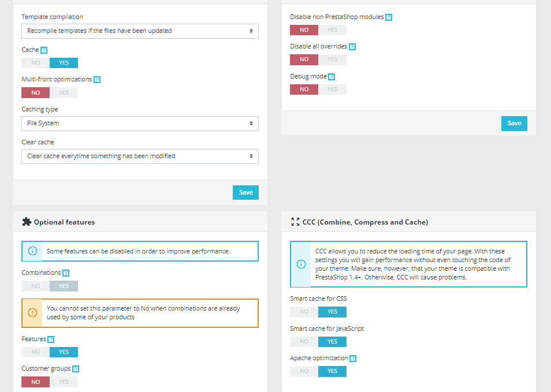Open the Template compilation dropdown
The height and width of the screenshot is (392, 551).
coord(140,31)
